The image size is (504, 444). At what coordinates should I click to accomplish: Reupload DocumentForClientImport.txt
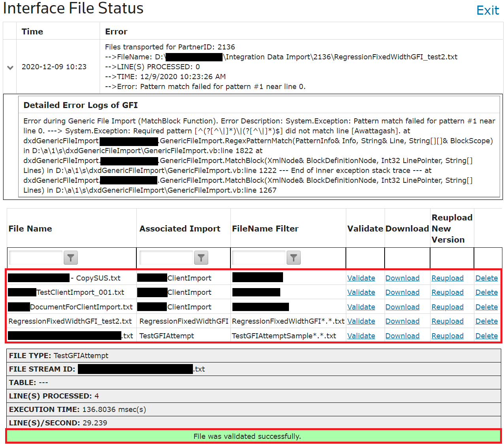(447, 307)
